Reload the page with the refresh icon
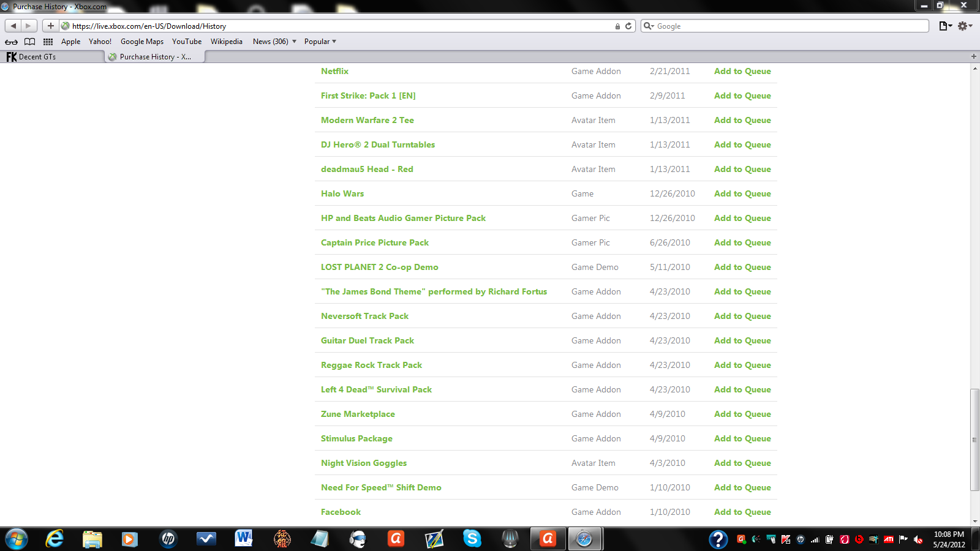This screenshot has height=551, width=980. click(x=628, y=26)
